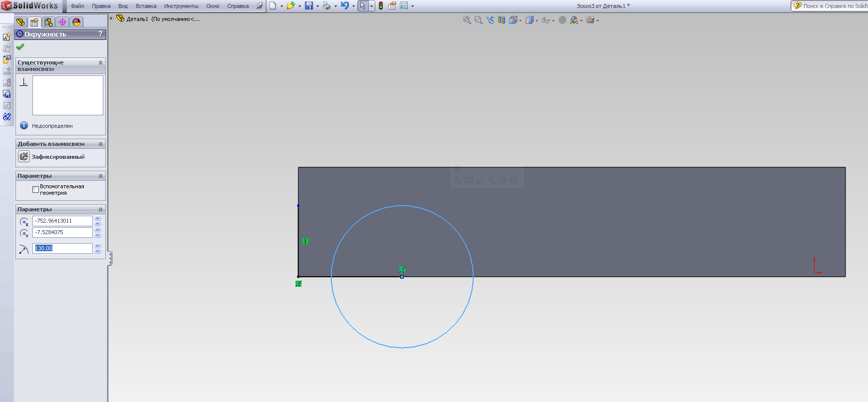Open the Undo history dropdown arrow
The image size is (868, 402).
[353, 6]
